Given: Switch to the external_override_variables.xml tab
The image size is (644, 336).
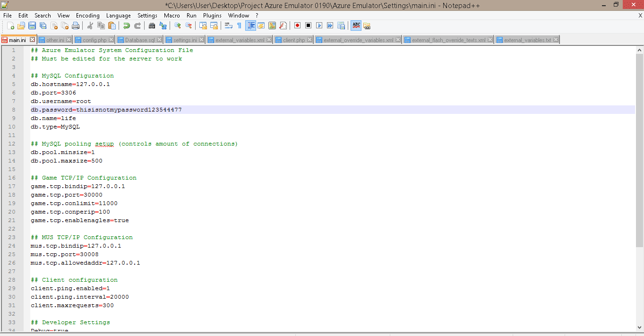Looking at the screenshot, I should [x=358, y=40].
